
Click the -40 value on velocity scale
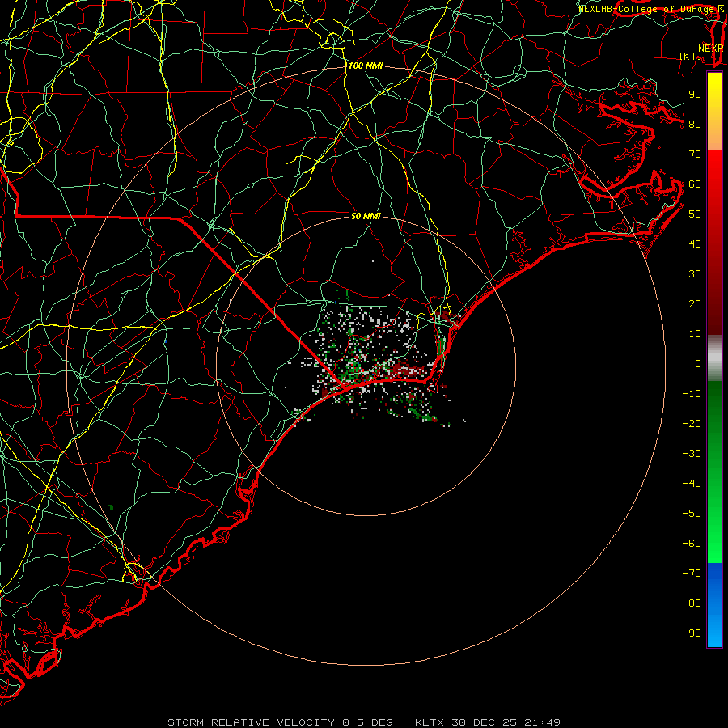click(692, 484)
